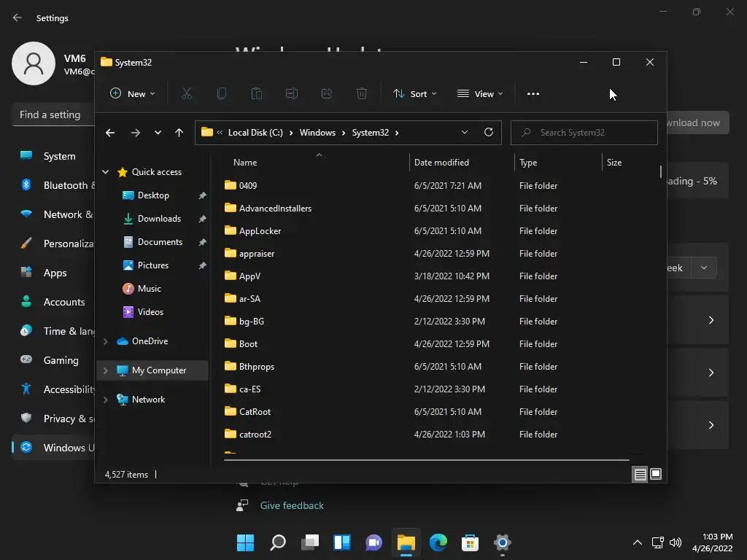Image resolution: width=747 pixels, height=560 pixels.
Task: Select Downloads in Quick access
Action: tap(160, 219)
